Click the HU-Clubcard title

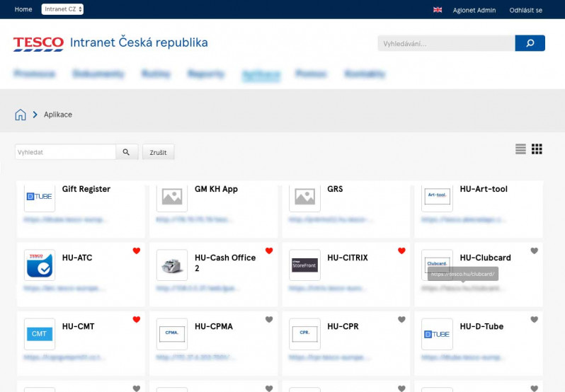[486, 258]
